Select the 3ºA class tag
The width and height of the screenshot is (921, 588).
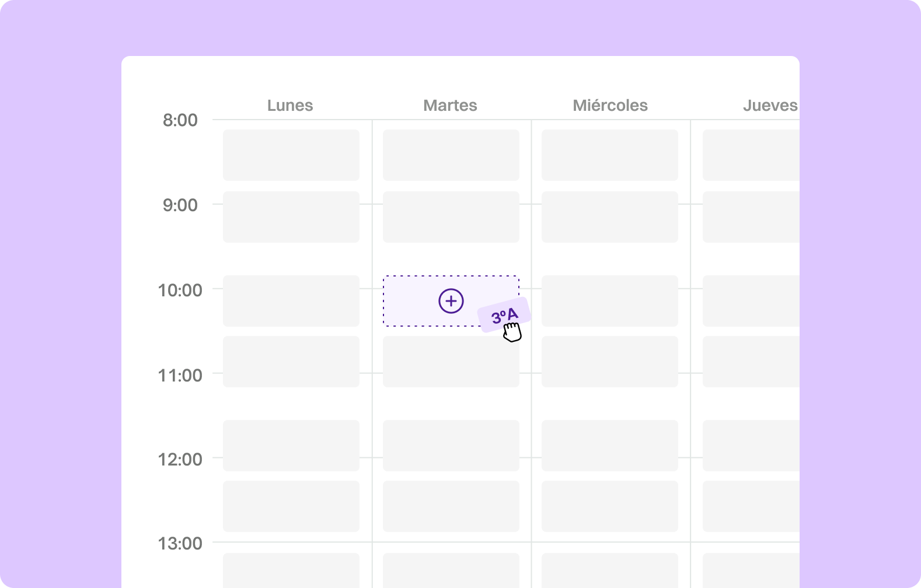pos(504,316)
